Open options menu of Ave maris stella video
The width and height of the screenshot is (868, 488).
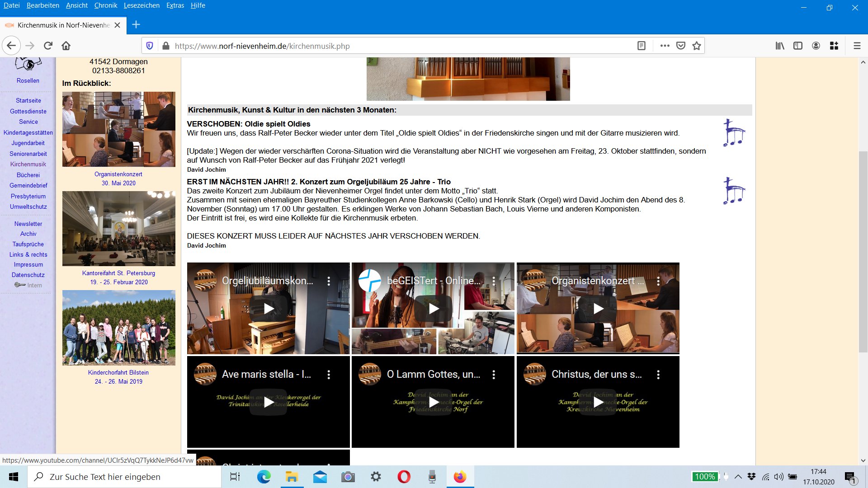[329, 375]
